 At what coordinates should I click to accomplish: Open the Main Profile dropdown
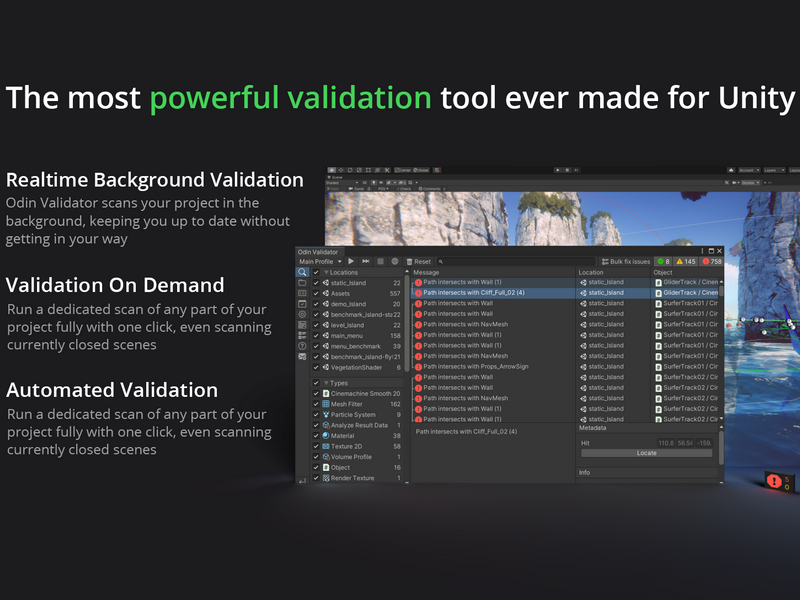pos(320,261)
